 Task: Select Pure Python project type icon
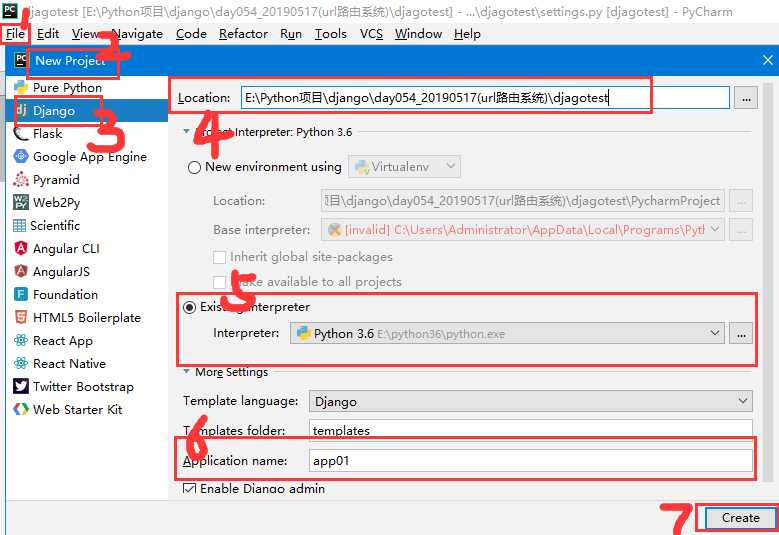(21, 87)
